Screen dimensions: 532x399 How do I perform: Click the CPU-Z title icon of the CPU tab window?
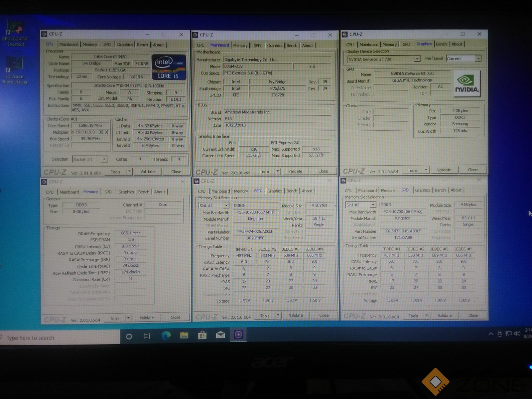click(45, 34)
